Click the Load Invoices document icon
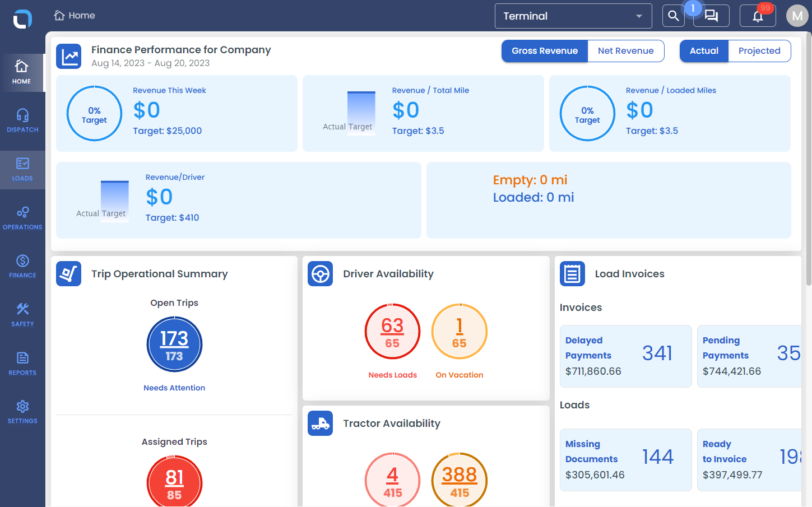 573,274
